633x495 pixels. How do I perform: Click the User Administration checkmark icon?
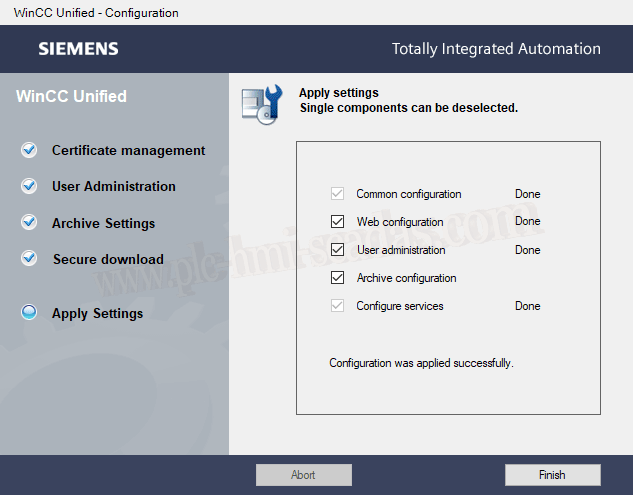coord(29,186)
